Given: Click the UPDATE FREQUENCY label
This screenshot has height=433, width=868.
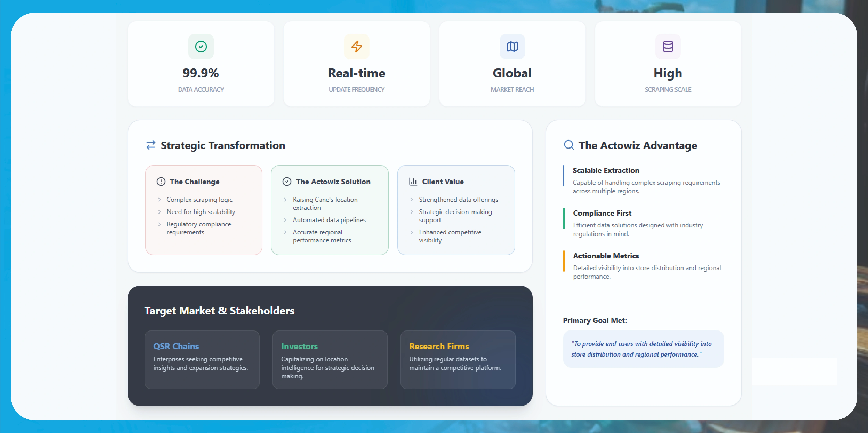Looking at the screenshot, I should point(357,90).
